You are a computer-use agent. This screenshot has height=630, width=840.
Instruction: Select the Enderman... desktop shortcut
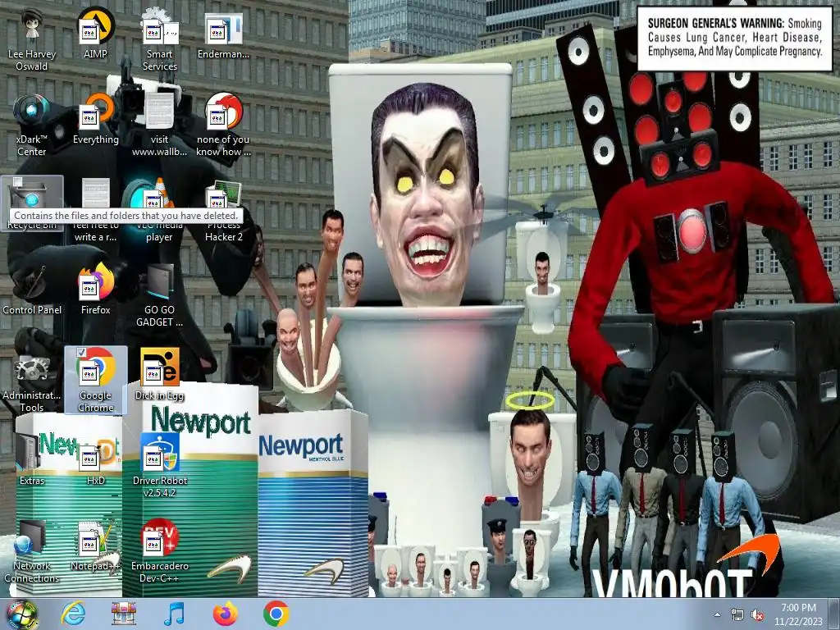coord(223,34)
